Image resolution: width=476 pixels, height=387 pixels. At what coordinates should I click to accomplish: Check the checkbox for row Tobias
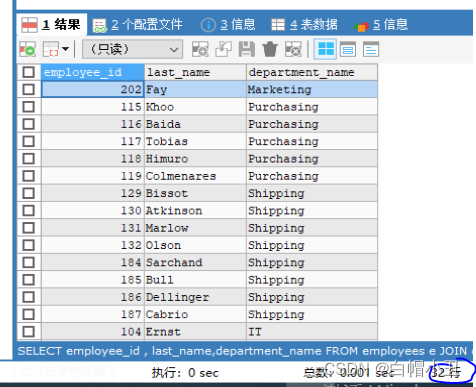pyautogui.click(x=28, y=141)
